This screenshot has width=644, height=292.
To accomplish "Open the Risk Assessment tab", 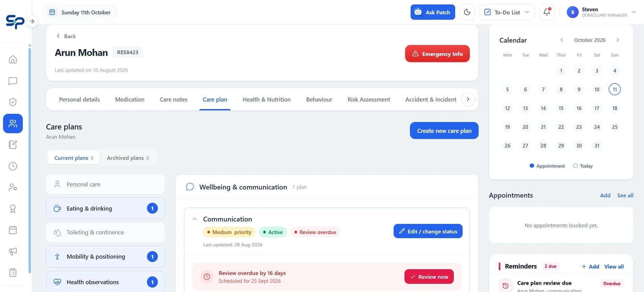I will click(368, 99).
